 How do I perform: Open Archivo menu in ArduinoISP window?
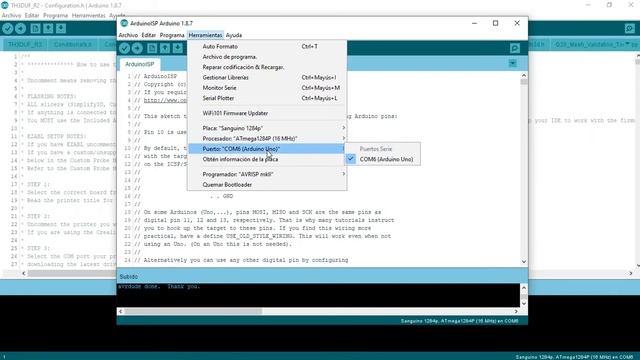click(128, 35)
